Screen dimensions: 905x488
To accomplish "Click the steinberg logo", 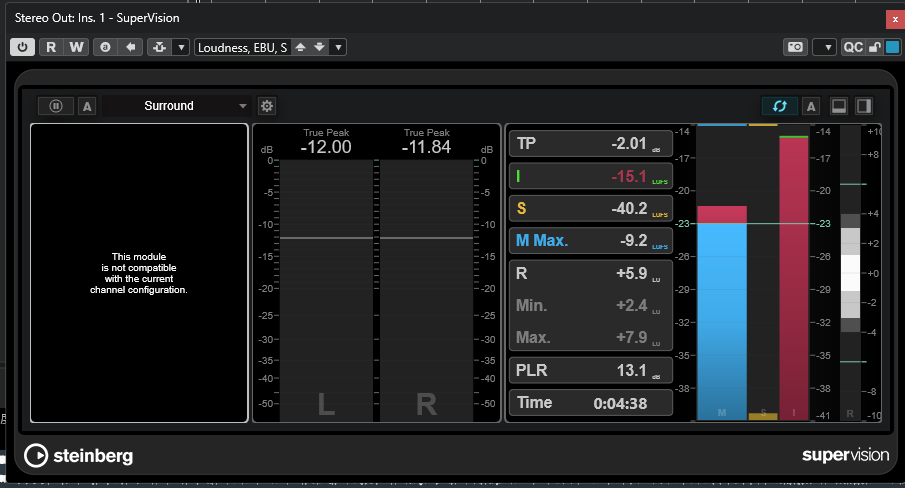I will 78,456.
